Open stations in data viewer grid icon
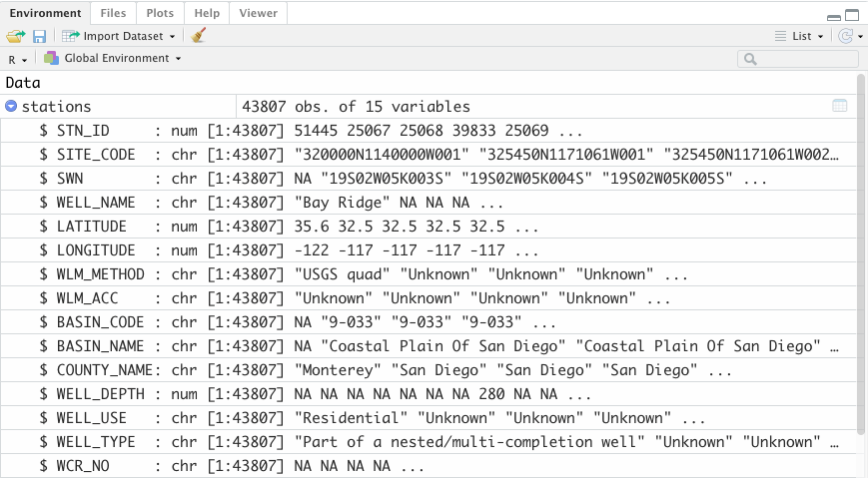Viewport: 868px width, 478px height. pyautogui.click(x=840, y=107)
